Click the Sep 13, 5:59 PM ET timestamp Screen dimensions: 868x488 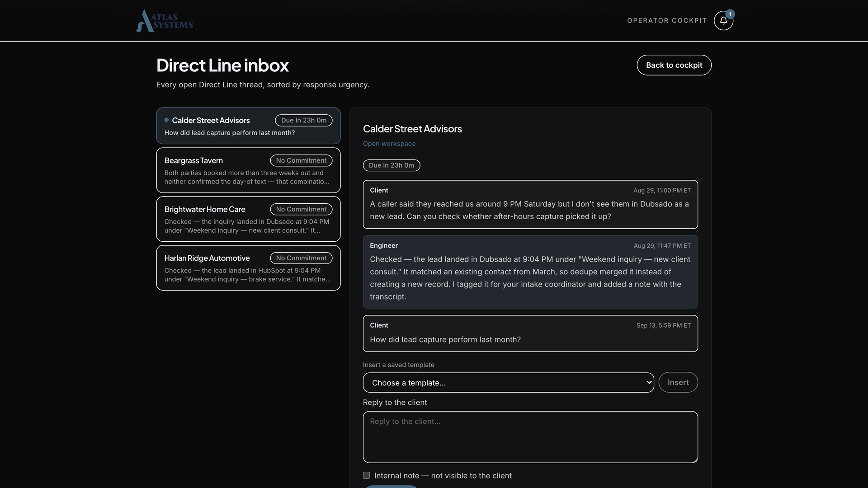pyautogui.click(x=664, y=325)
